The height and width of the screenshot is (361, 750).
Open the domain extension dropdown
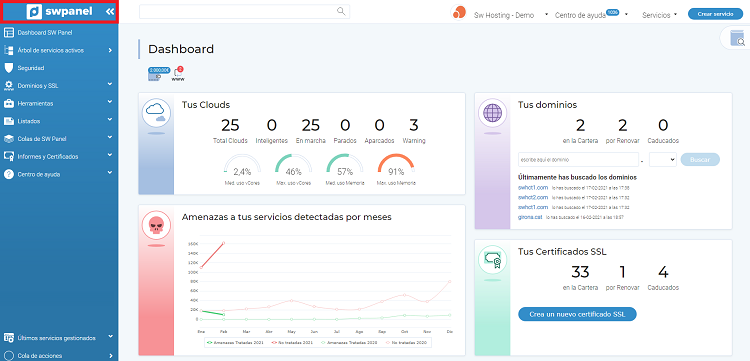[x=662, y=160]
